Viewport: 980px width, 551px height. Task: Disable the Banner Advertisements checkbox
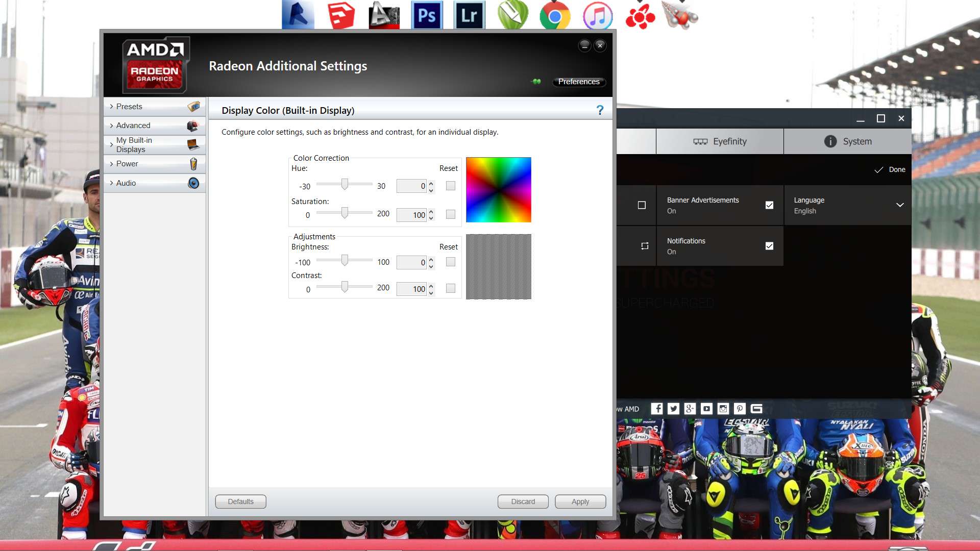(769, 205)
